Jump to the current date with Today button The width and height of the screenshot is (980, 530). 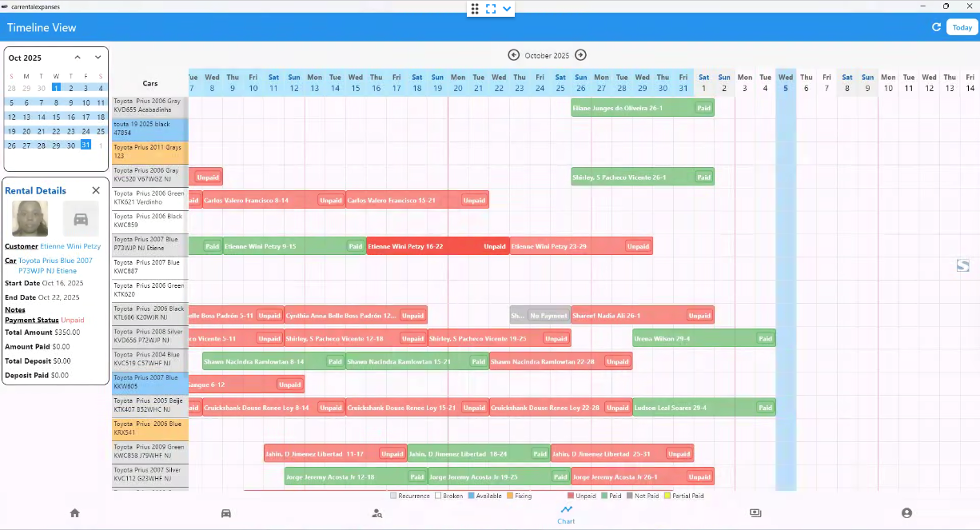(x=962, y=27)
